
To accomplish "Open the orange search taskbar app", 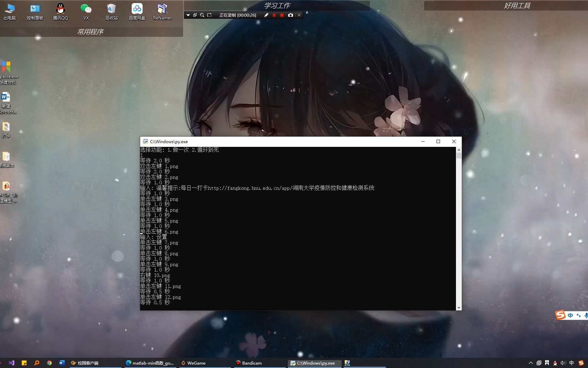I will pos(37,363).
